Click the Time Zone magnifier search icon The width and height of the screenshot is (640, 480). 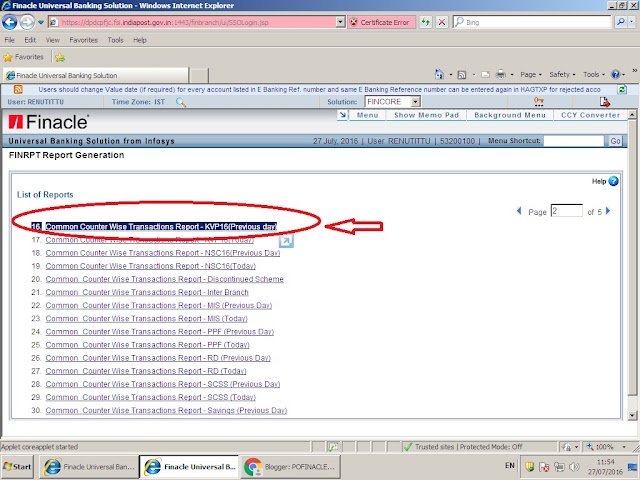click(x=181, y=102)
